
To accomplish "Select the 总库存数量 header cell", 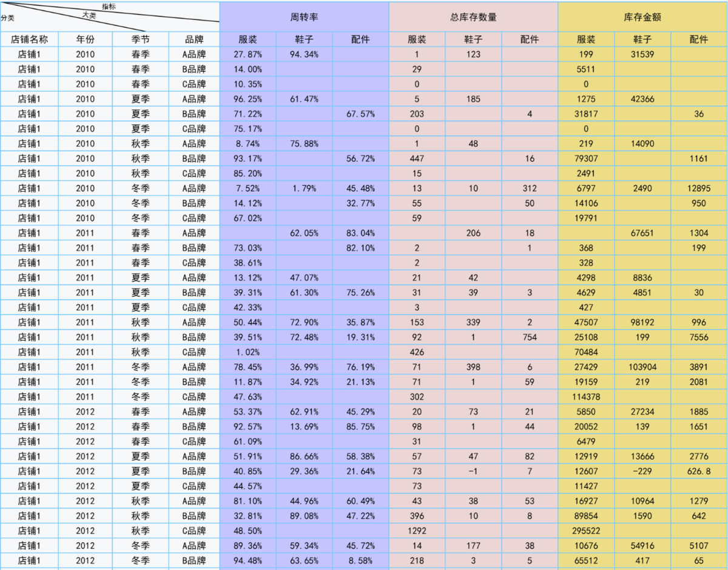I will 473,17.
